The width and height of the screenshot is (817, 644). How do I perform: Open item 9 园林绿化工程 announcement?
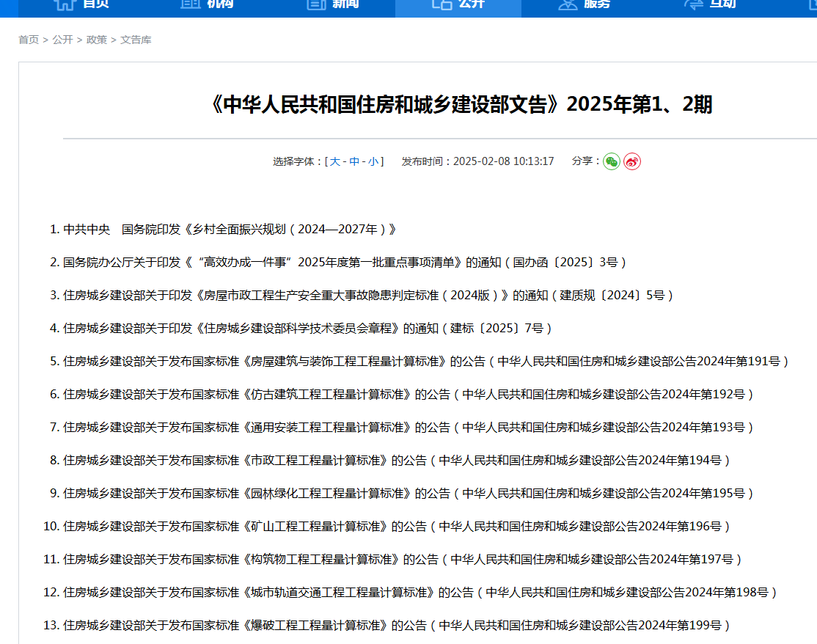point(408,494)
